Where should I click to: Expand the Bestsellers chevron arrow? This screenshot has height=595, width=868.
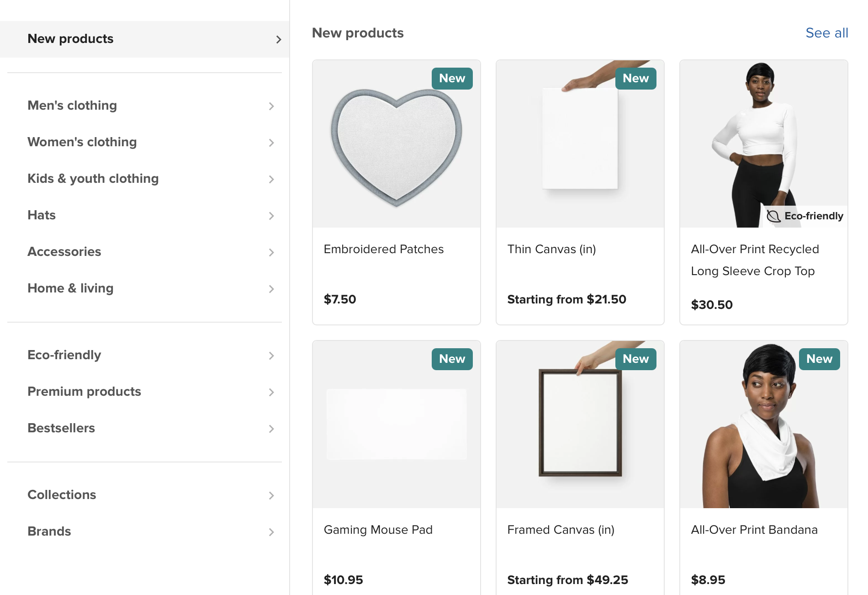pos(271,429)
